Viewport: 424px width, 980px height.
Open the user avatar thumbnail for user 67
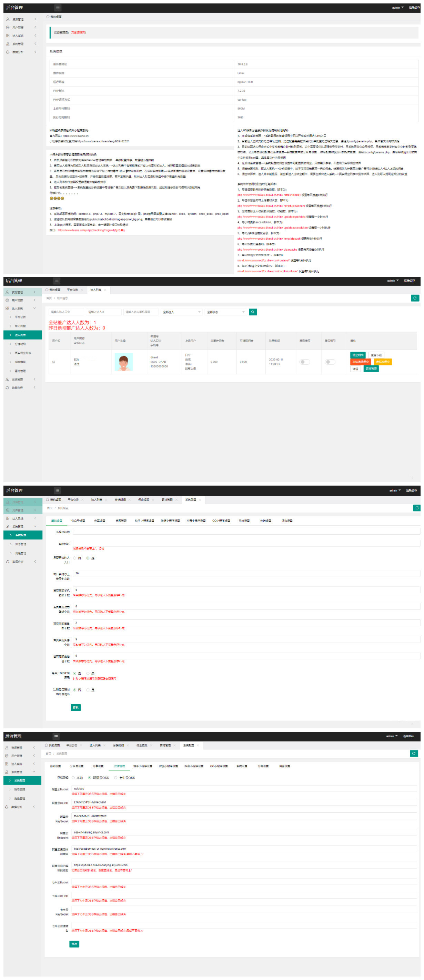[123, 362]
